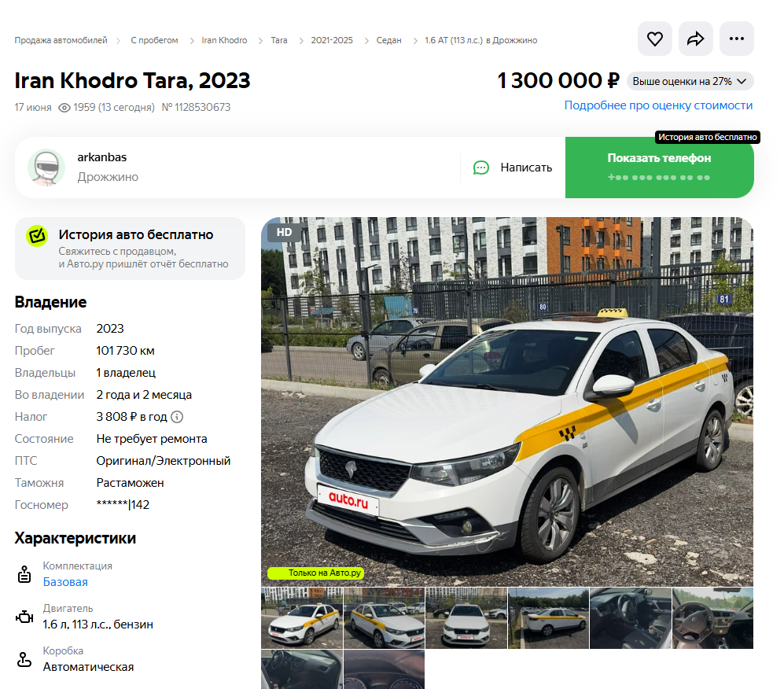This screenshot has height=689, width=784.
Task: Click the tax info circle icon
Action: 177,417
